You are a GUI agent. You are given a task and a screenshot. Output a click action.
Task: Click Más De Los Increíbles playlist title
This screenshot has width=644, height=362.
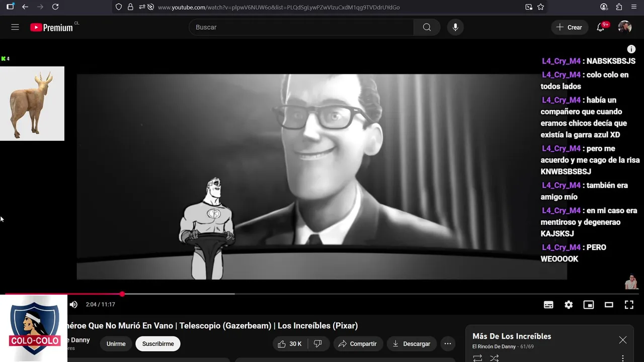pyautogui.click(x=512, y=336)
